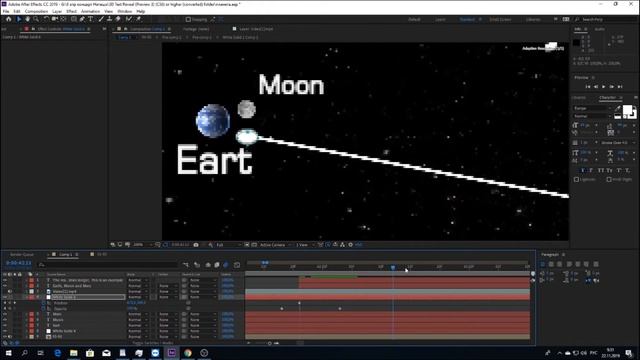Click the Faux Bold style button
640x360 pixels.
pyautogui.click(x=582, y=170)
